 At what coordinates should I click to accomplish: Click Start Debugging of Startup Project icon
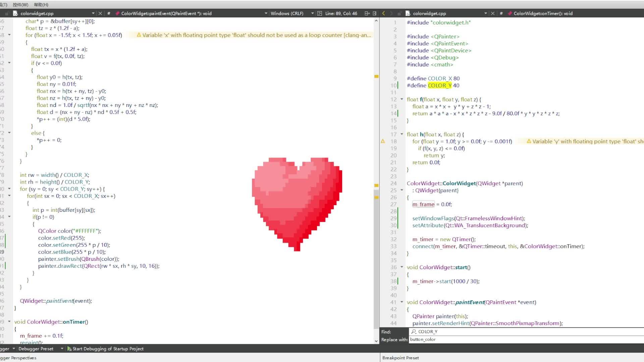tap(69, 349)
